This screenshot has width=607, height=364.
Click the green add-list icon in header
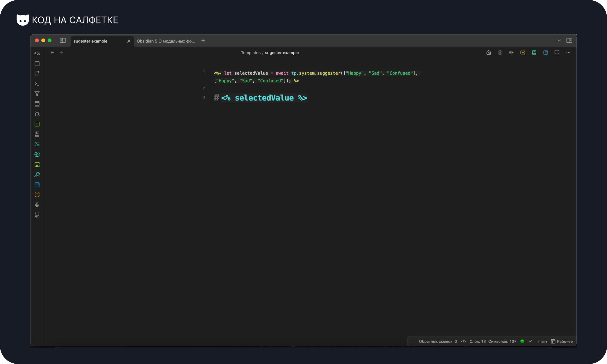click(512, 53)
